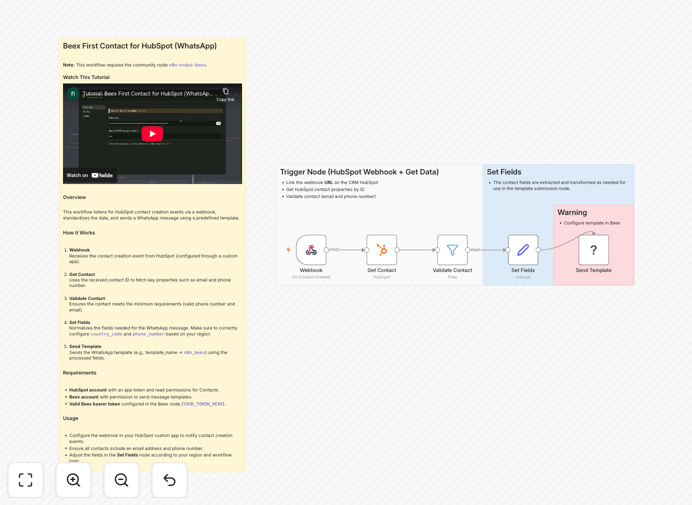The image size is (692, 505).
Task: Click the YOUR_TOKEN_HERE placeholder text
Action: [x=203, y=404]
